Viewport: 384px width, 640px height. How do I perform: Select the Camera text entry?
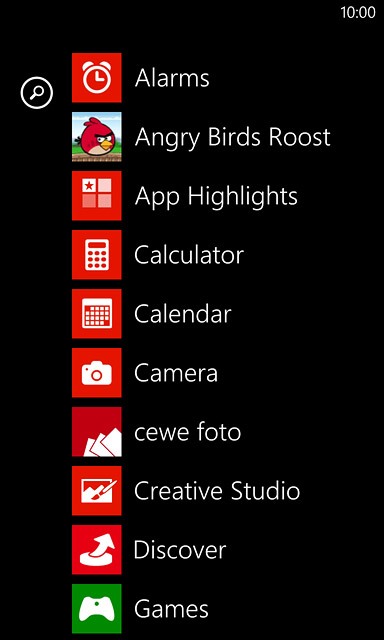click(176, 373)
